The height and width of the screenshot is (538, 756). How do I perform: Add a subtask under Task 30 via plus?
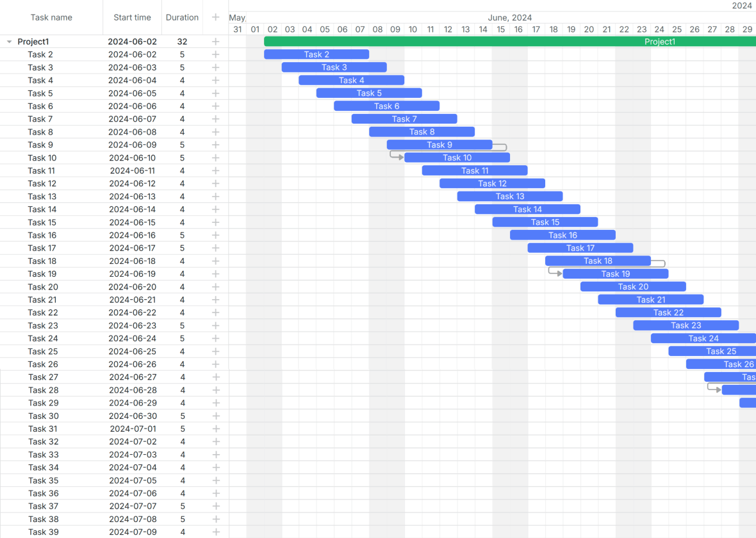pyautogui.click(x=215, y=416)
